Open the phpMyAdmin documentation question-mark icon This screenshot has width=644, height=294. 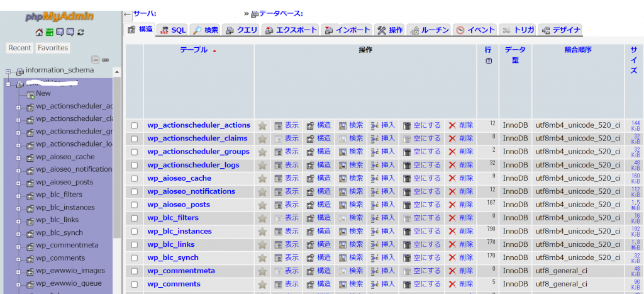coord(60,32)
